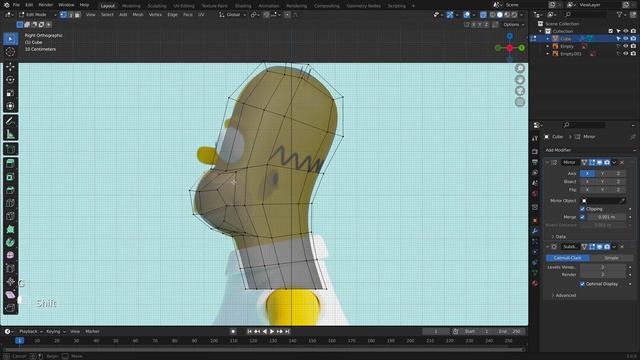Expand the Empty object in outliner
Viewport: 640px width, 360px height.
click(x=548, y=47)
